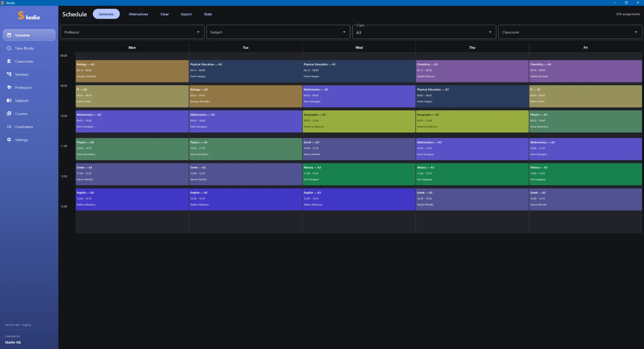The height and width of the screenshot is (349, 644).
Task: Click the Subjects book icon
Action: tap(9, 100)
